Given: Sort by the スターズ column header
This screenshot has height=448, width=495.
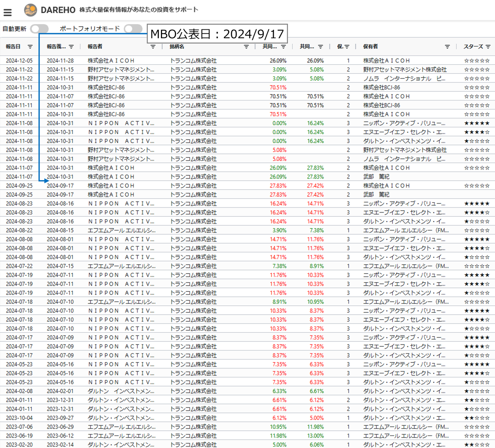Looking at the screenshot, I should pyautogui.click(x=473, y=47).
